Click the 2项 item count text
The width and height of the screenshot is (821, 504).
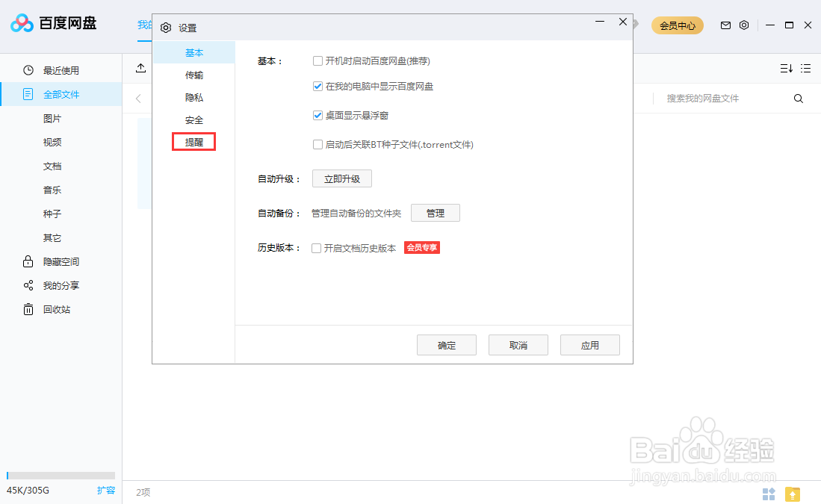[143, 493]
